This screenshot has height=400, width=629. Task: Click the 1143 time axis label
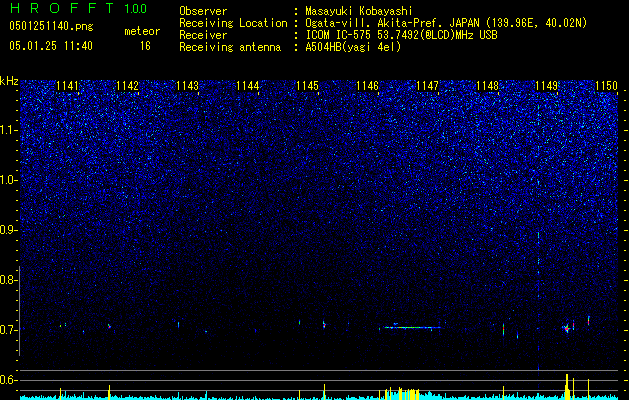187,86
